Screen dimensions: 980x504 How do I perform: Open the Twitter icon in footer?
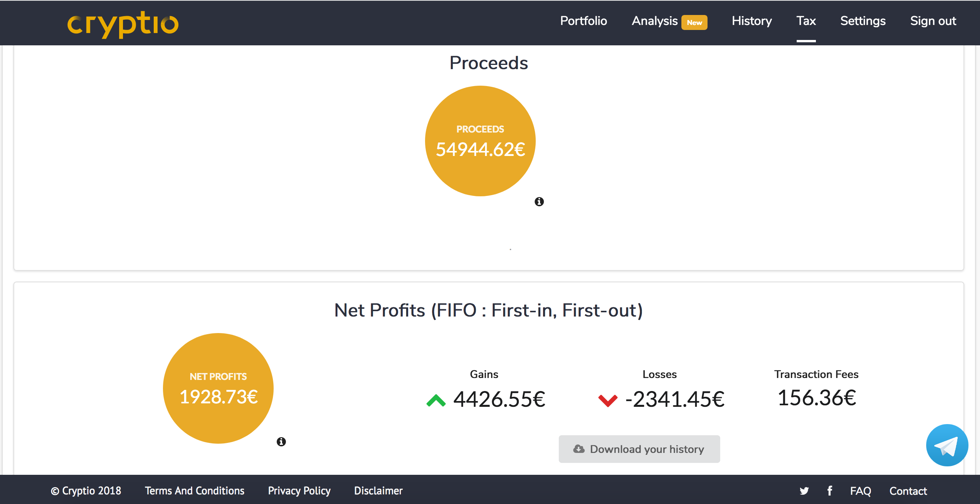pyautogui.click(x=804, y=491)
